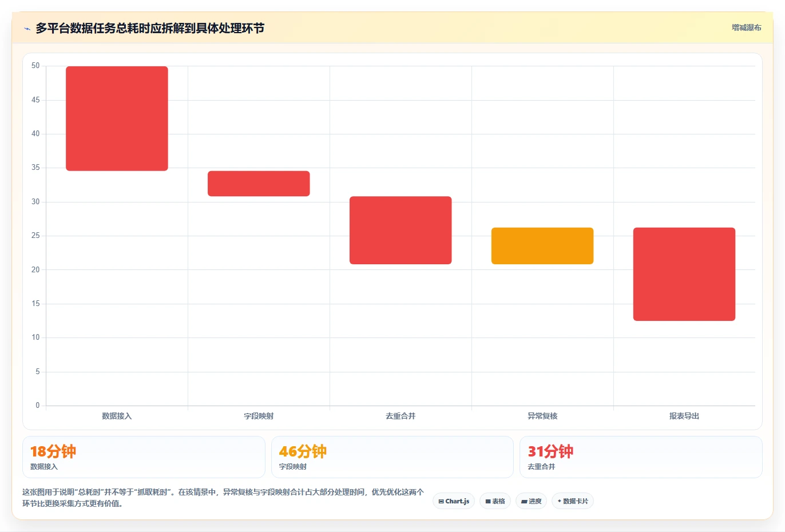
Task: Click the x-axis label 报表导出
Action: pos(684,416)
